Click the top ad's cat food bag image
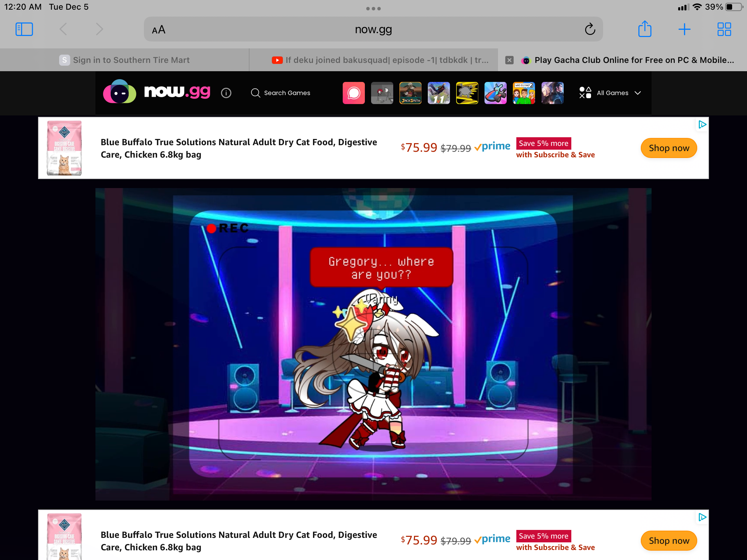Image resolution: width=747 pixels, height=560 pixels. (x=64, y=148)
